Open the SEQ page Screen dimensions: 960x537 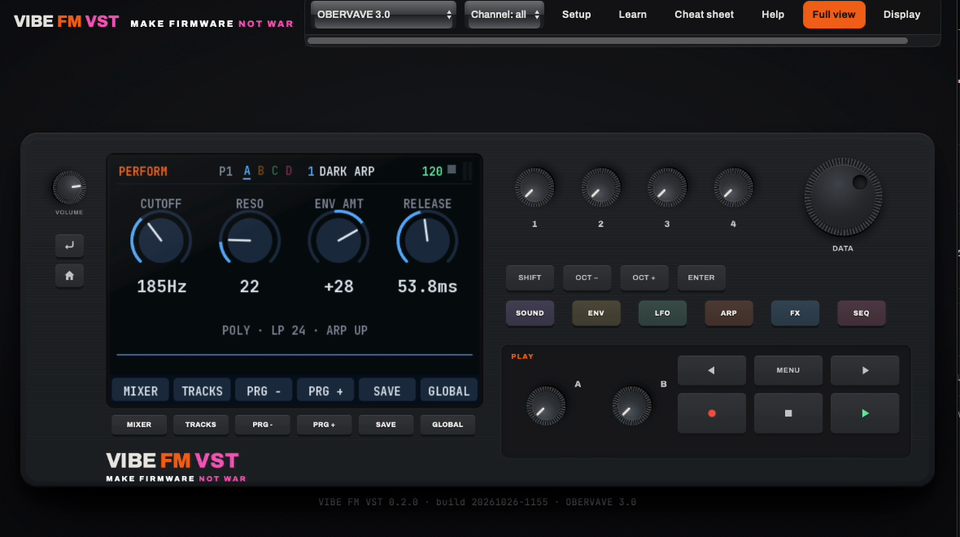pyautogui.click(x=861, y=313)
